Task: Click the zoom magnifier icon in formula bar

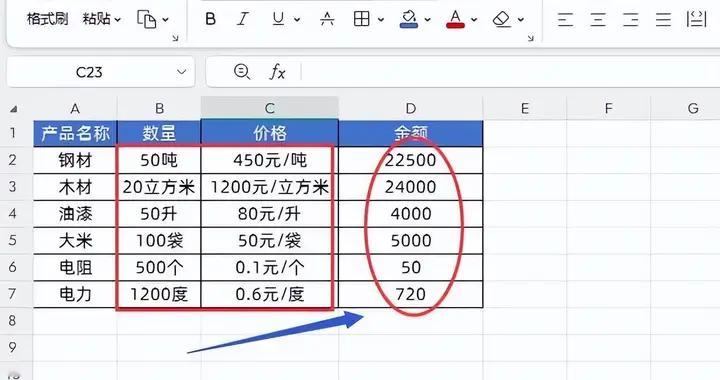Action: tap(242, 72)
